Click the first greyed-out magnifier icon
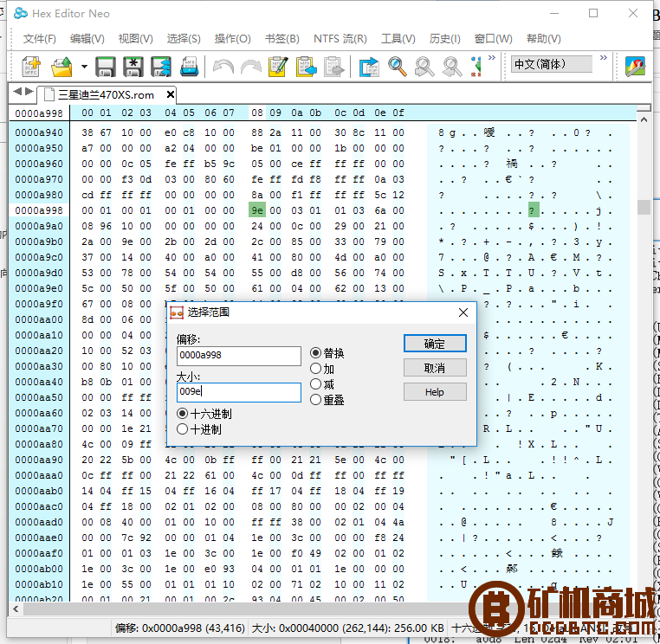Screen dimensions: 660x644 click(x=424, y=67)
